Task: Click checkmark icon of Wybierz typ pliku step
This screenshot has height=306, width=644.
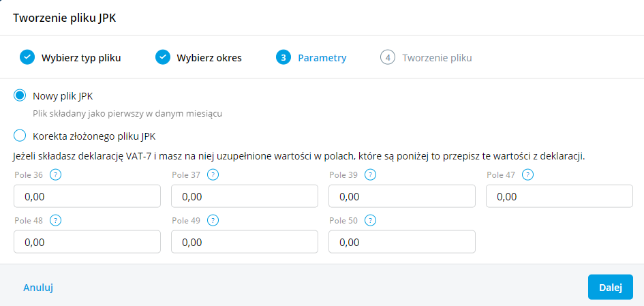Action: point(27,57)
